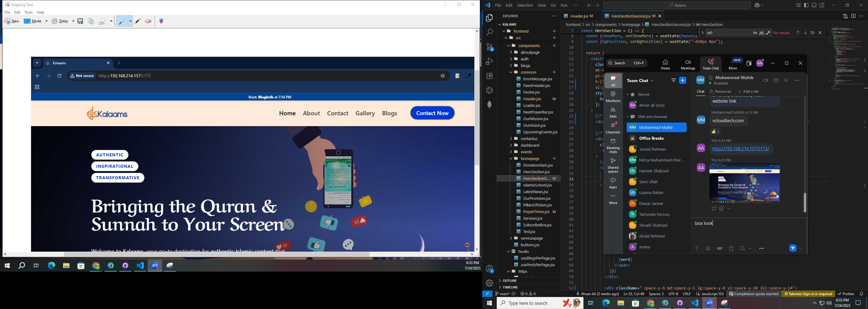Image resolution: width=868 pixels, height=309 pixels.
Task: Select the Highlighter tool in Snipping Tool
Action: coord(137,21)
